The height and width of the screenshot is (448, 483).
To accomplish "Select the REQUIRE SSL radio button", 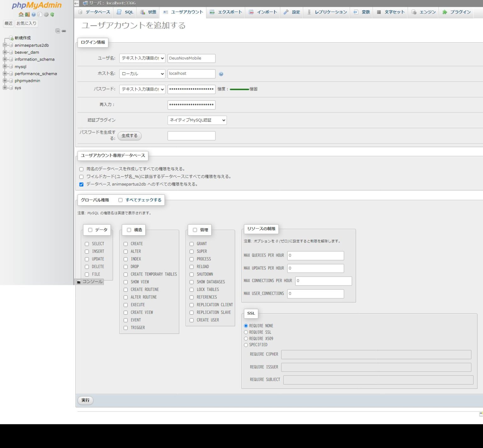I will (x=246, y=332).
